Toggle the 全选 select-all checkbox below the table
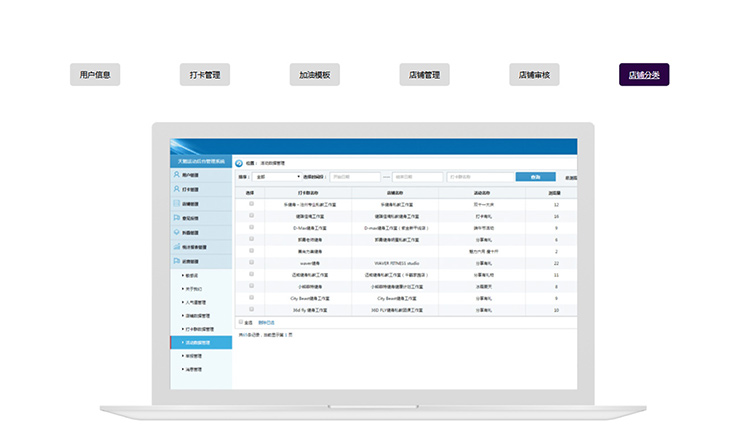This screenshot has width=750, height=442. click(241, 322)
